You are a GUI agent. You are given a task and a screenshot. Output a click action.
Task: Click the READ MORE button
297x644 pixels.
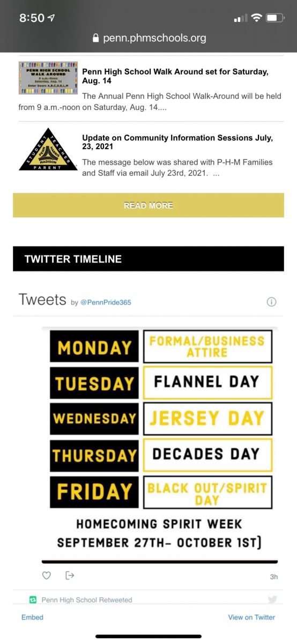pos(148,205)
